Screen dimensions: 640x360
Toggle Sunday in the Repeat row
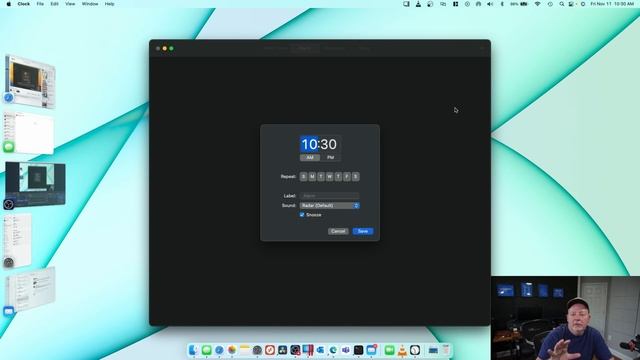303,176
